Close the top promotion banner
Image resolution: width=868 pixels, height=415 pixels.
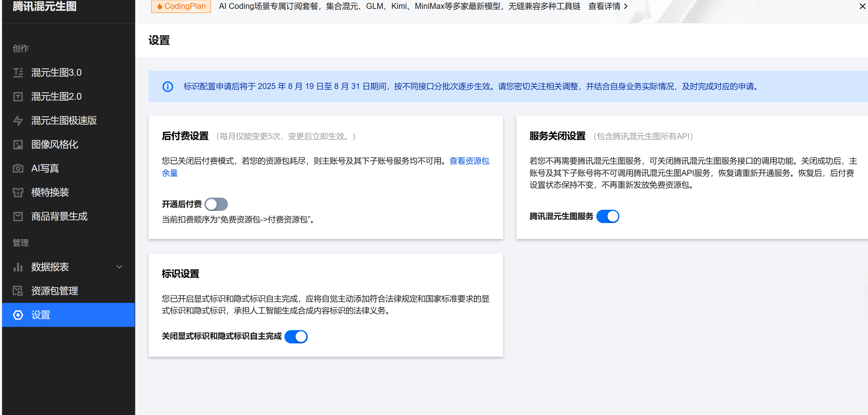(x=862, y=6)
